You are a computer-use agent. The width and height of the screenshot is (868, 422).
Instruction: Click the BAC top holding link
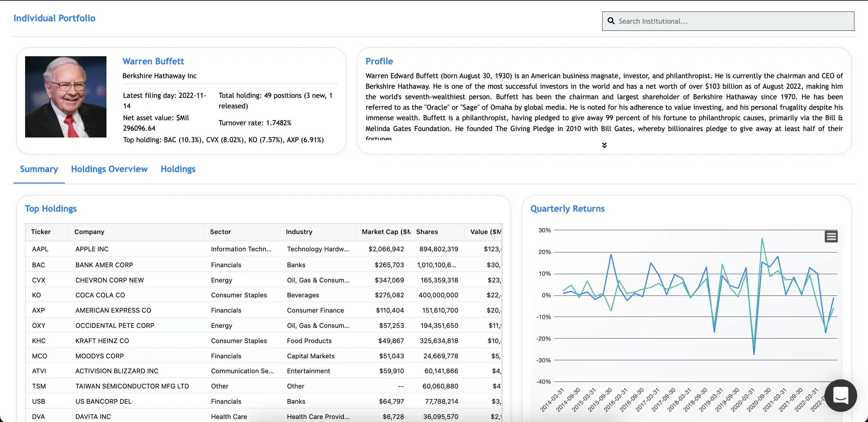point(171,140)
